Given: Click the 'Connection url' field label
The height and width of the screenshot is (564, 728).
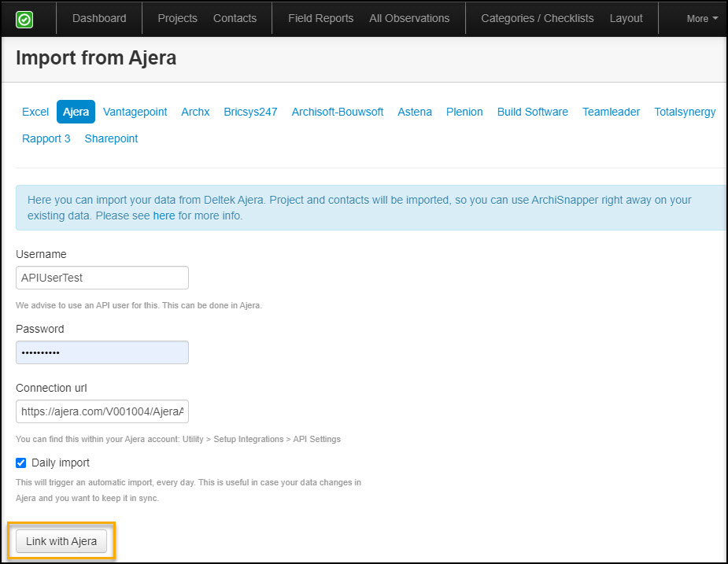Looking at the screenshot, I should coord(51,388).
